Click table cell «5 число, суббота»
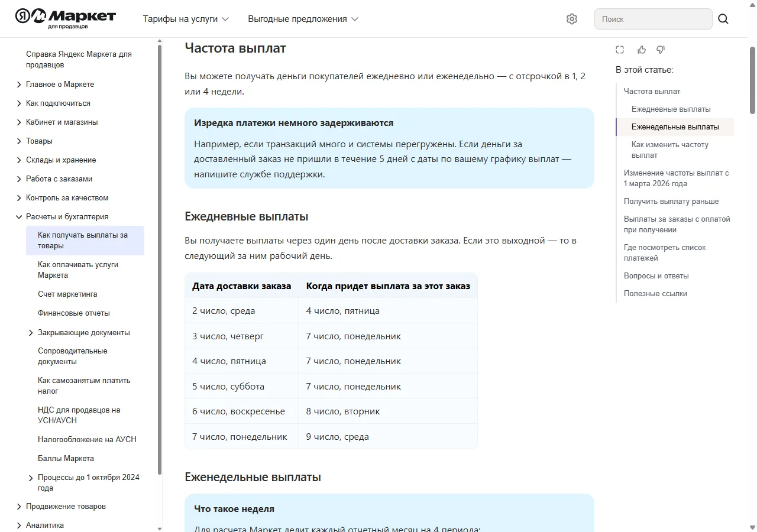757x532 pixels. [241, 387]
